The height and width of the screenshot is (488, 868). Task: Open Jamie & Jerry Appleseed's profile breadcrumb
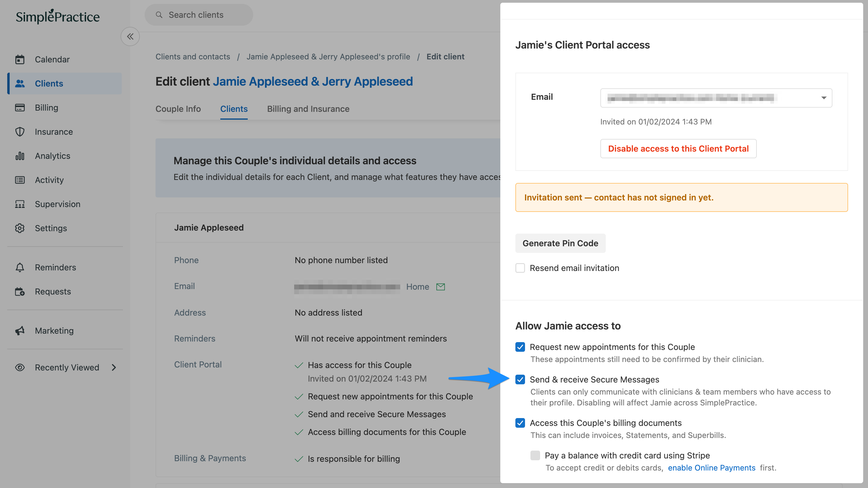(328, 57)
